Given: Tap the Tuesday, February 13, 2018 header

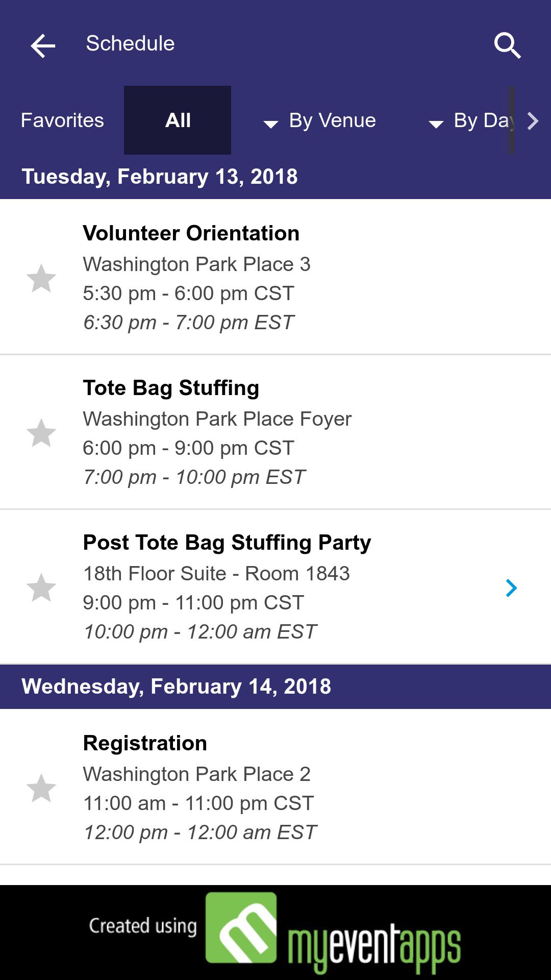Looking at the screenshot, I should 160,177.
